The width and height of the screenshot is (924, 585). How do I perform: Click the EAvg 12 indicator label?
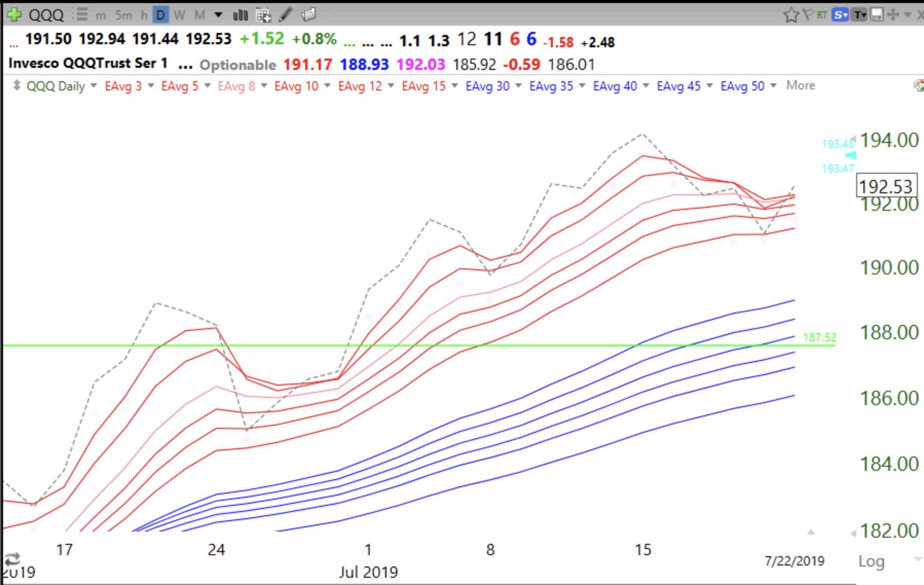pos(360,86)
